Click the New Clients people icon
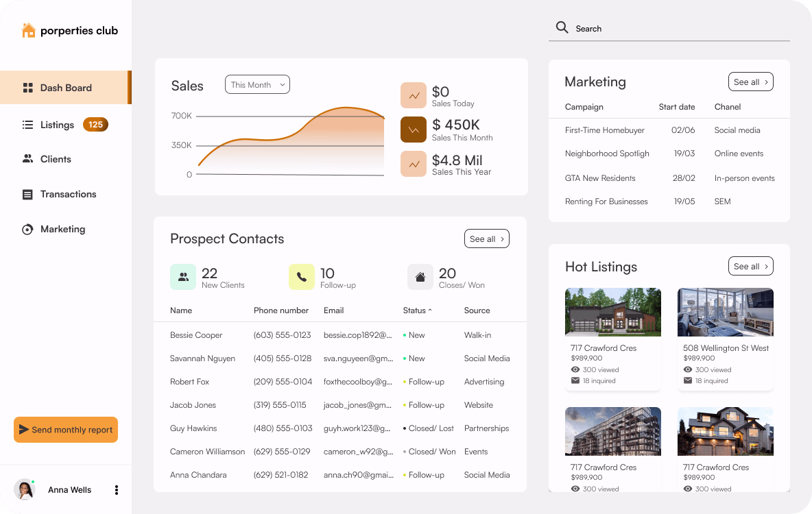The image size is (812, 514). pyautogui.click(x=182, y=277)
